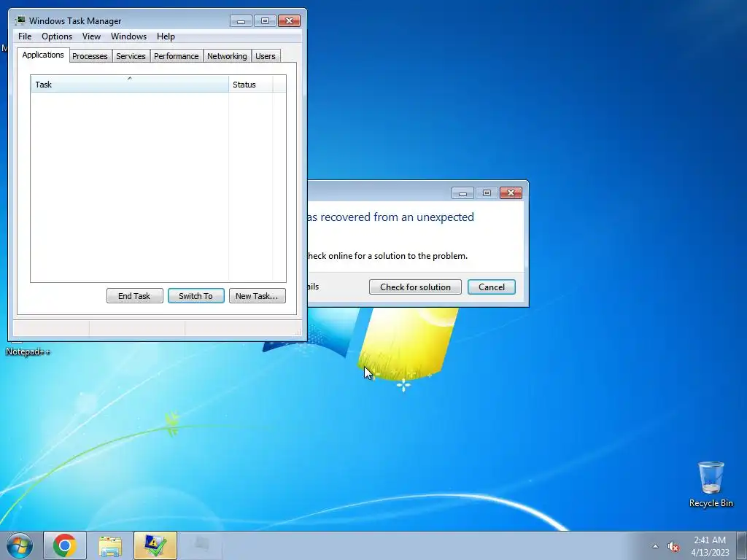Open Windows Explorer from the taskbar
Screen dimensions: 747x560
point(110,545)
